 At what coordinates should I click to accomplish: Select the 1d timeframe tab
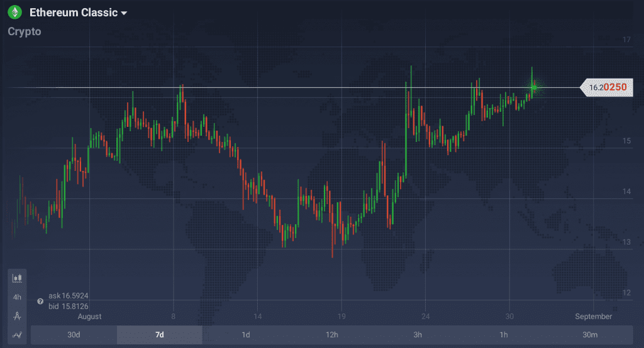tap(246, 335)
